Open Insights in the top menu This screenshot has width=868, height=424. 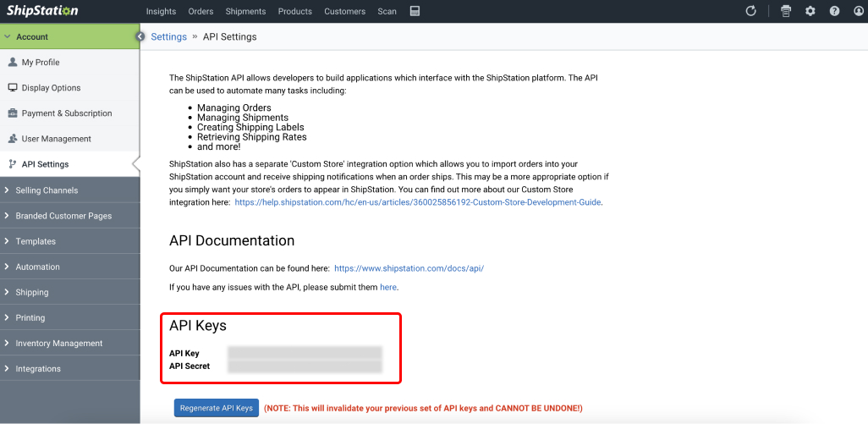tap(161, 11)
